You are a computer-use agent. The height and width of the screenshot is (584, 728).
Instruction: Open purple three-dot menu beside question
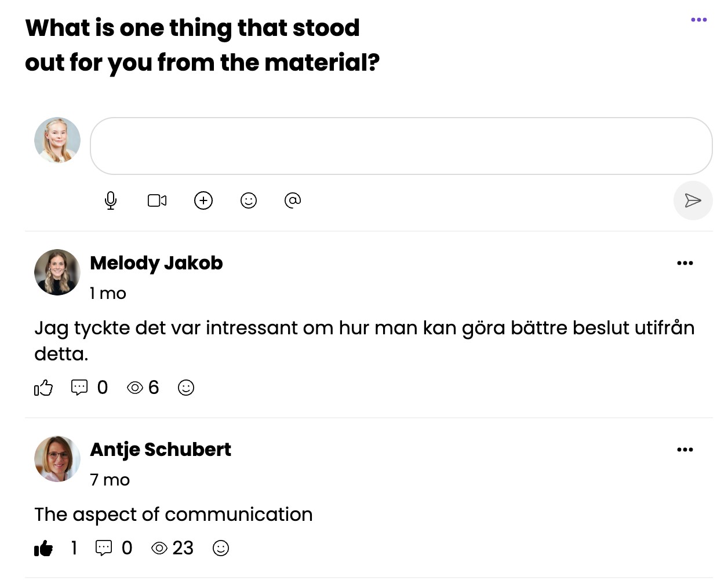(x=698, y=20)
